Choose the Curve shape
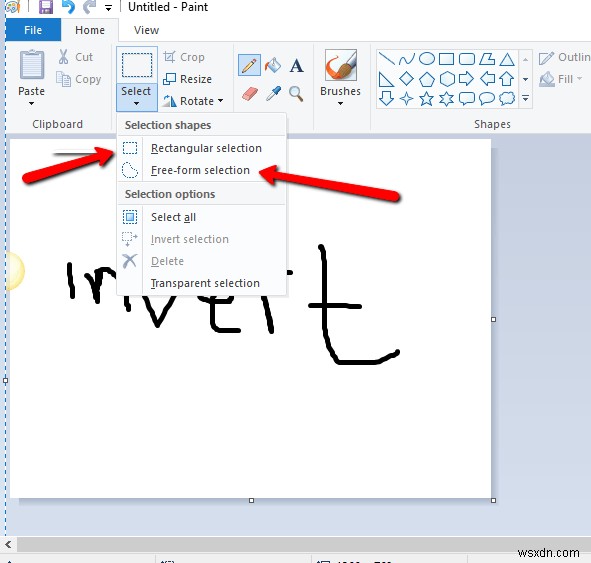The height and width of the screenshot is (563, 591). tap(407, 59)
